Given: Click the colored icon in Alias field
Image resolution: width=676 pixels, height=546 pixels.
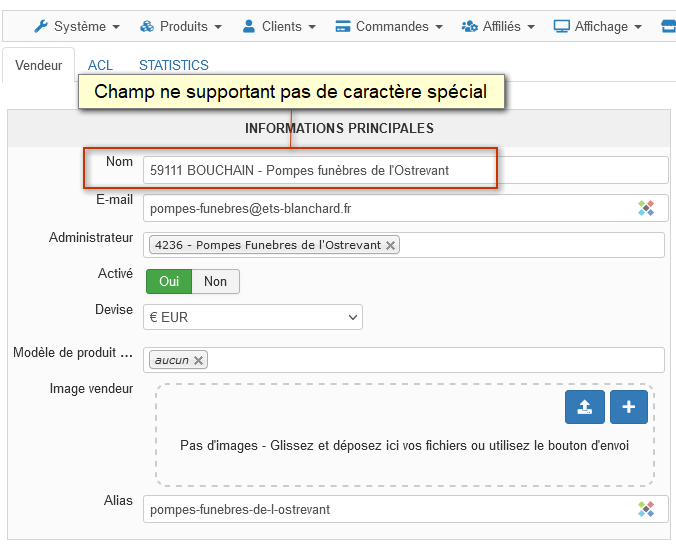Looking at the screenshot, I should pos(646,509).
